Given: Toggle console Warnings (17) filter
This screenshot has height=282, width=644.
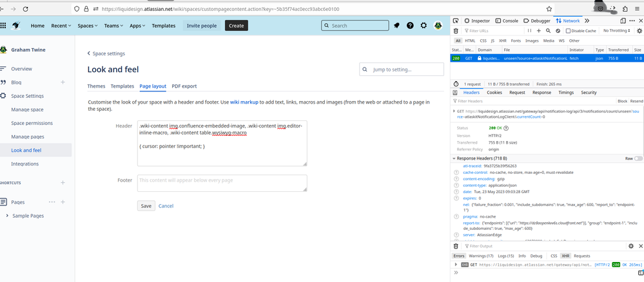Looking at the screenshot, I should (481, 256).
